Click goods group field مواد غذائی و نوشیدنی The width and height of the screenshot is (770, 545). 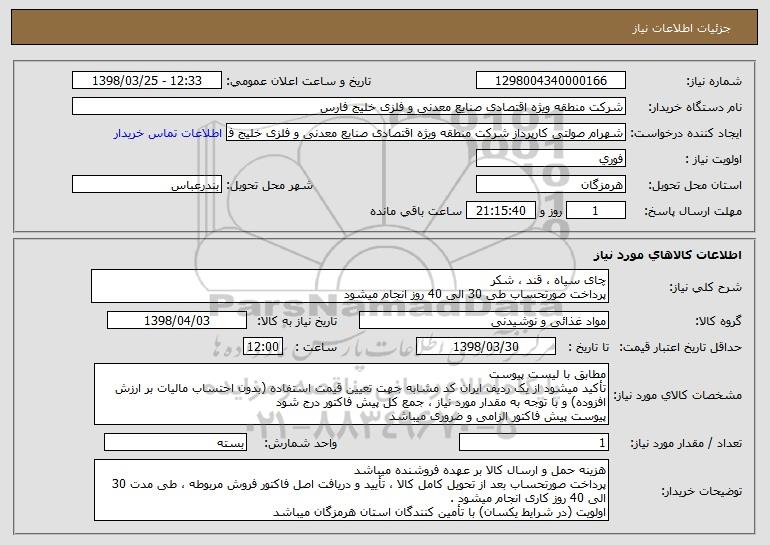pos(484,321)
